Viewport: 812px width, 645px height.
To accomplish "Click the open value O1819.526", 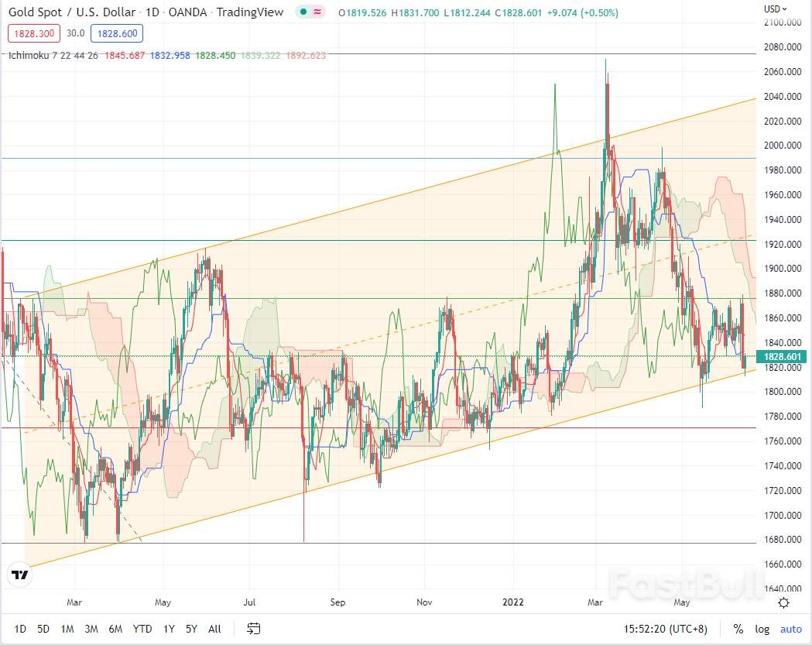I will tap(362, 13).
